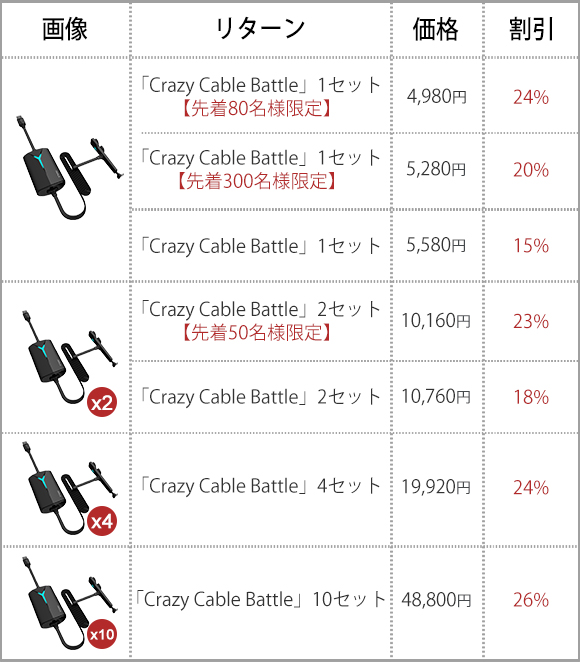
Task: Select the 10-set product thumbnail
Action: (69, 603)
